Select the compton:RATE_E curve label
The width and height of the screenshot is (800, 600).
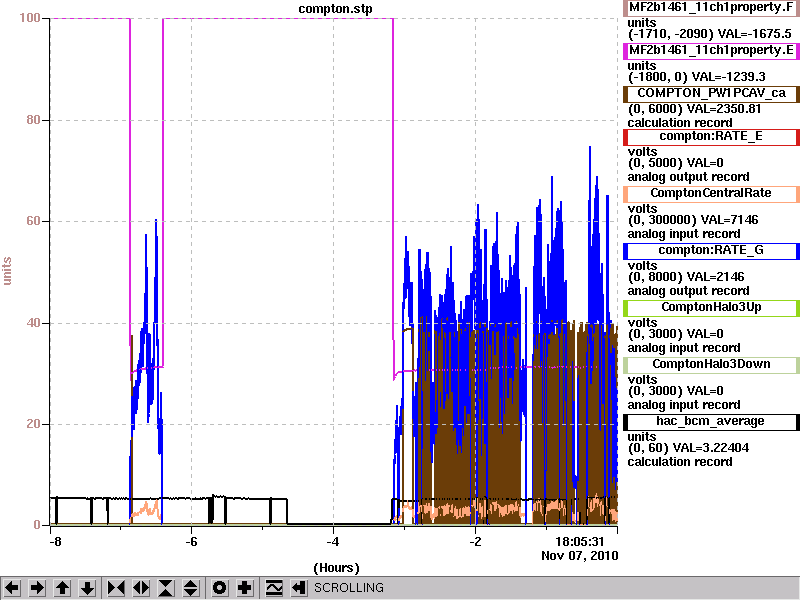click(x=711, y=136)
